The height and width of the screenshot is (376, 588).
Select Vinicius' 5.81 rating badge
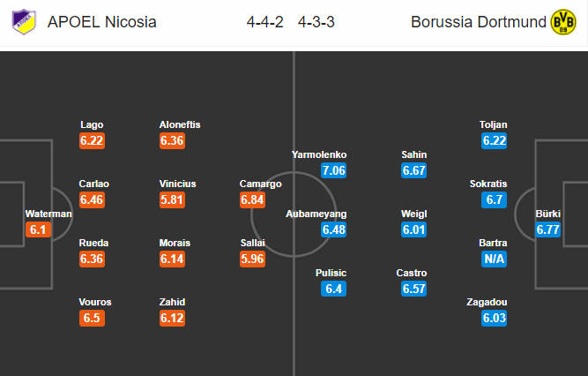172,199
